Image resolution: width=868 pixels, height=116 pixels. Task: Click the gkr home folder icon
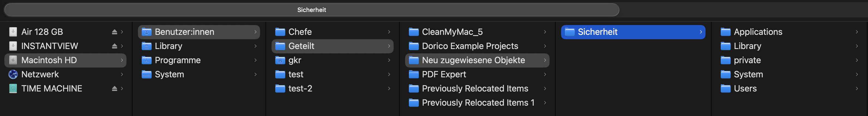tap(280, 60)
